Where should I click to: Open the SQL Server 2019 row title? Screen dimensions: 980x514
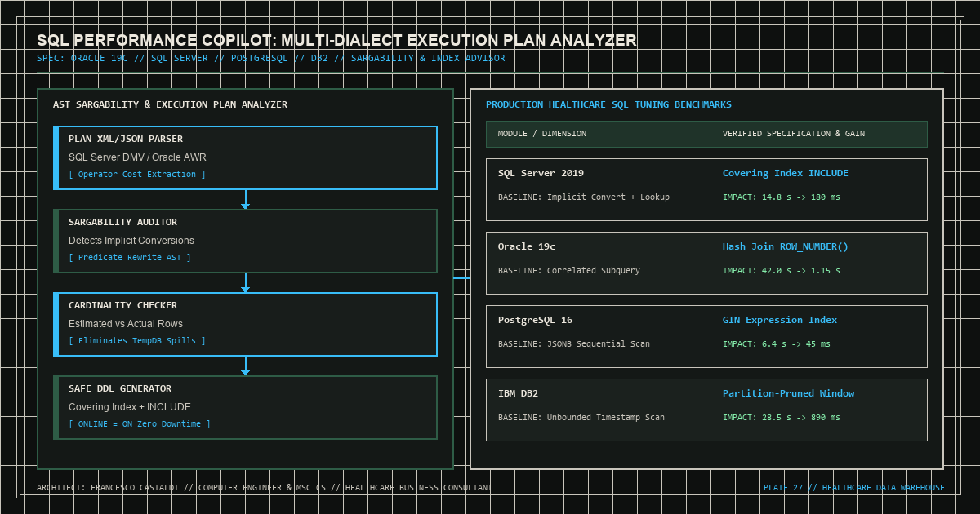point(541,173)
